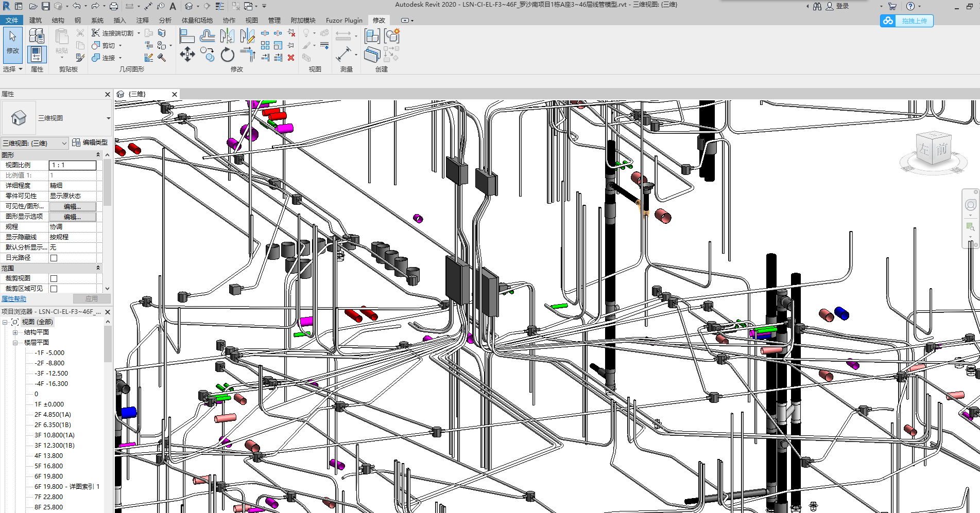Image resolution: width=980 pixels, height=513 pixels.
Task: Toggle the 裁剪区域可见 checkbox
Action: tap(54, 289)
